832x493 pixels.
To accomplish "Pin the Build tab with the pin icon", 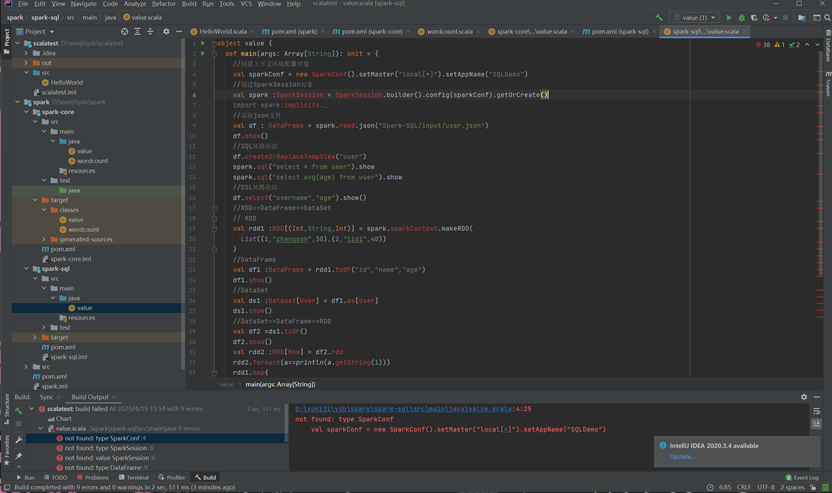I will [19, 456].
